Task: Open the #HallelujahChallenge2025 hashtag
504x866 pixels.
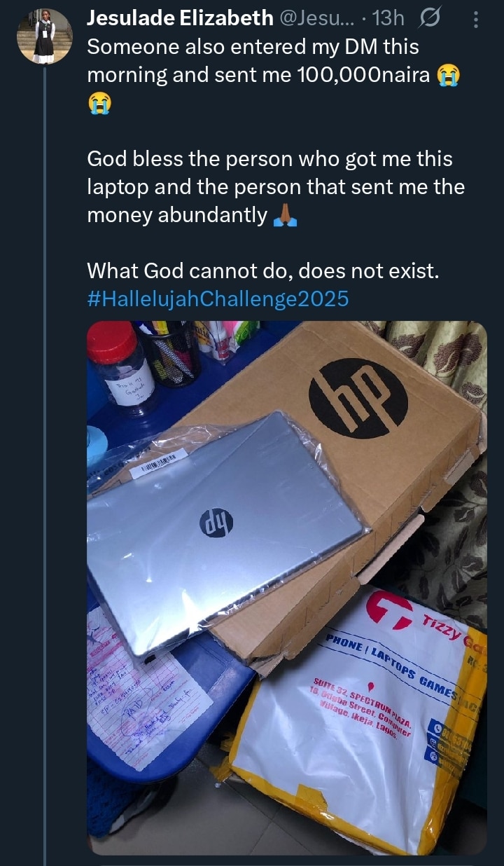Action: (218, 299)
